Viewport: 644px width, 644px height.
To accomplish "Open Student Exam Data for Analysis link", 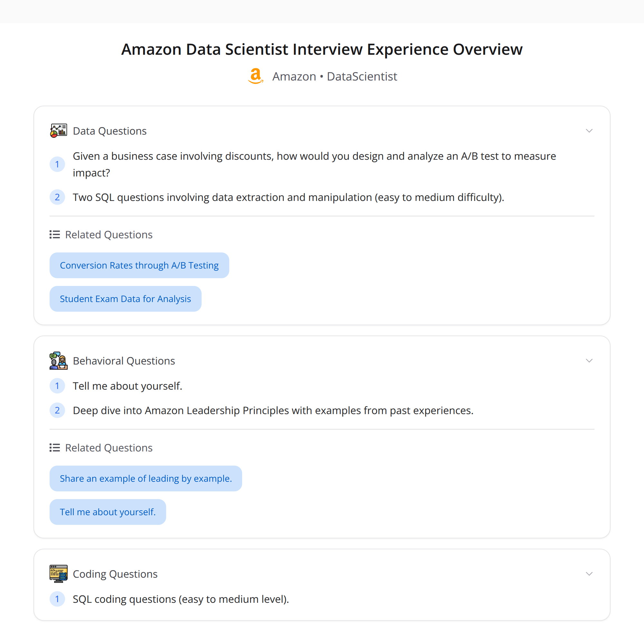I will [x=125, y=299].
